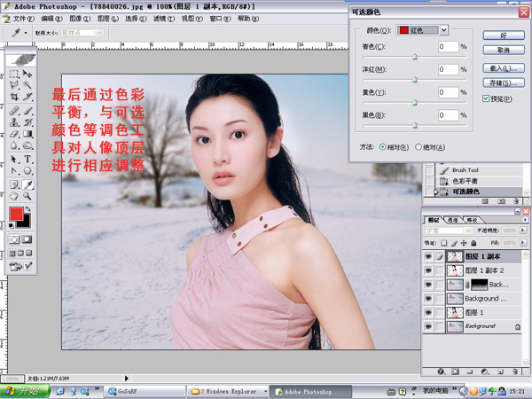This screenshot has width=532, height=399.
Task: Hide the italic Background layer
Action: click(x=428, y=326)
